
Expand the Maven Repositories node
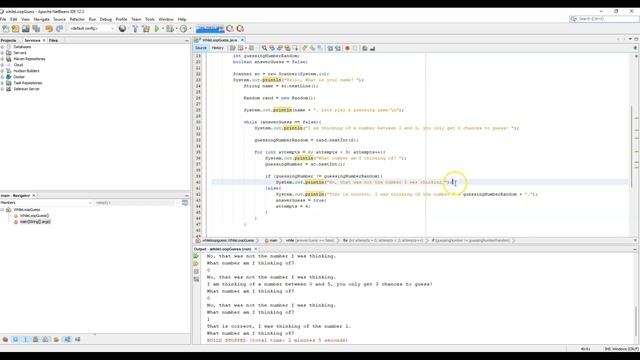click(2, 59)
